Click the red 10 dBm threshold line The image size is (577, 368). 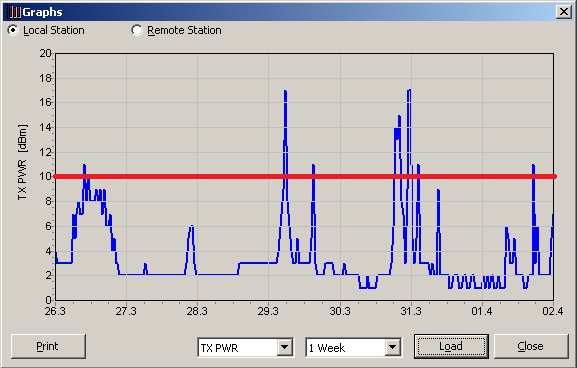[305, 177]
